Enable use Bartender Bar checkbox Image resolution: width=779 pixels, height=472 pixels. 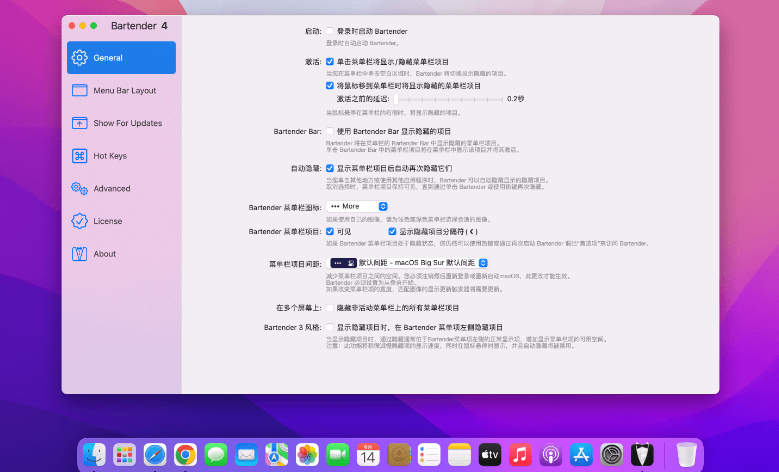[330, 131]
